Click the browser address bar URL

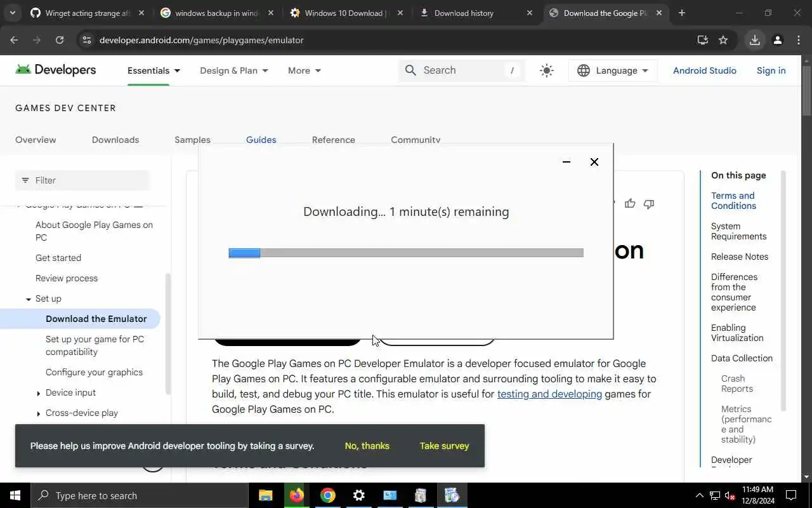point(202,40)
